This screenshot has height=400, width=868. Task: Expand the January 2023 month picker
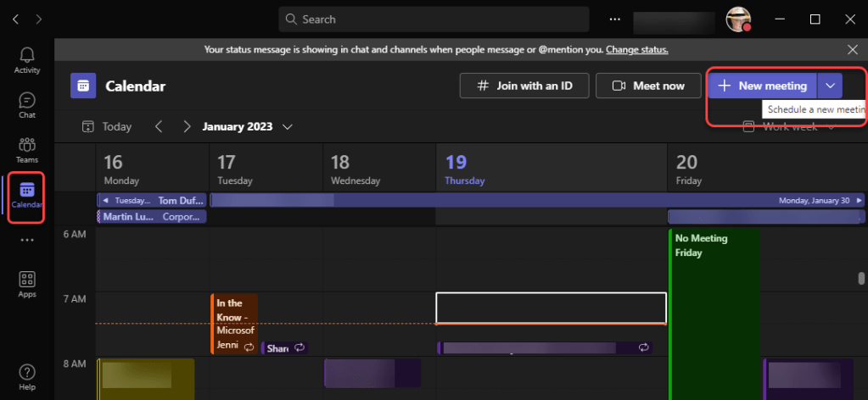click(x=288, y=127)
